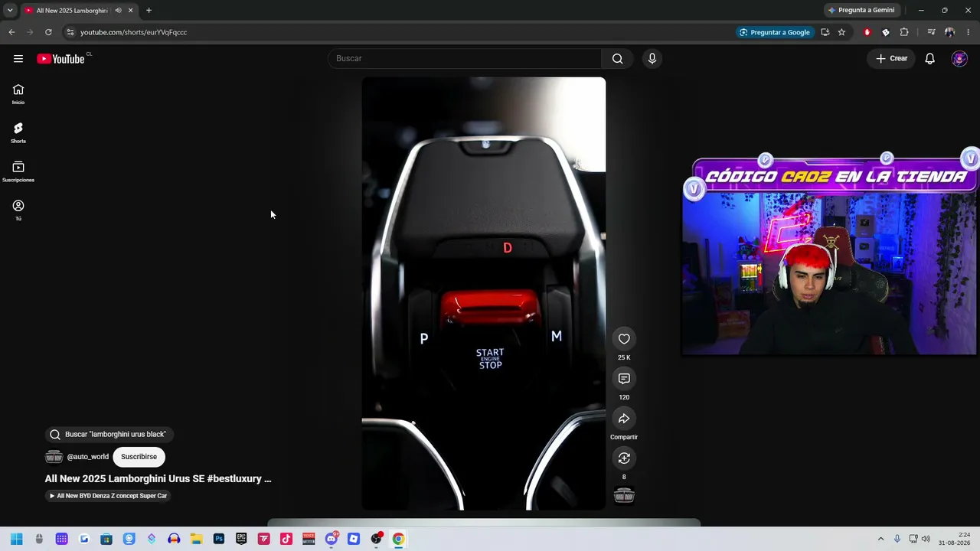The width and height of the screenshot is (980, 551).
Task: Open the YouTube account avatar menu
Action: [959, 59]
